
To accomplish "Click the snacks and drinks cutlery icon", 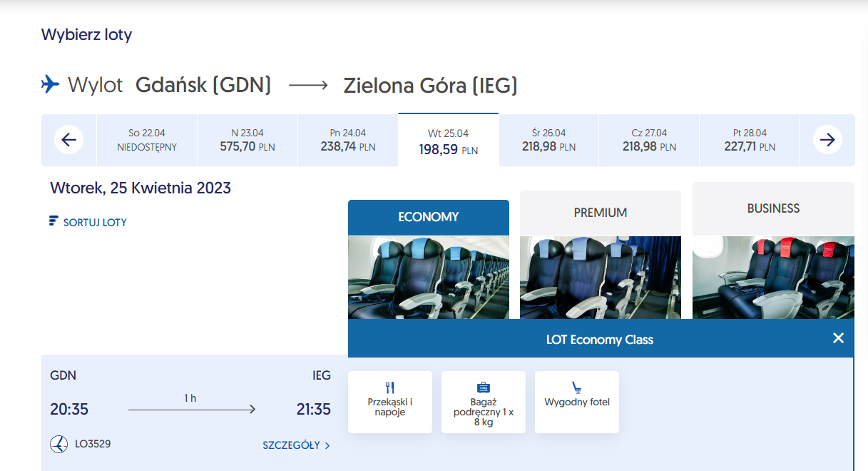I will click(x=389, y=388).
